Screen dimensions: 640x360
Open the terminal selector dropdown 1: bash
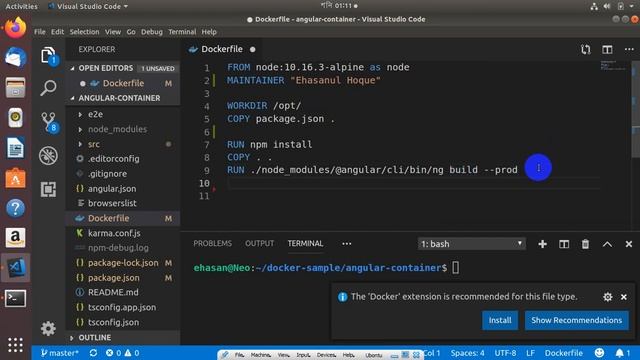[471, 244]
